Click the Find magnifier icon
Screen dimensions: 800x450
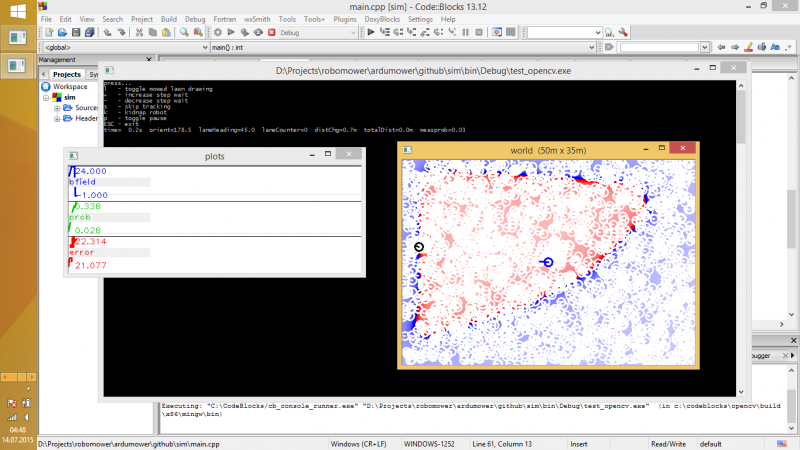[x=184, y=33]
